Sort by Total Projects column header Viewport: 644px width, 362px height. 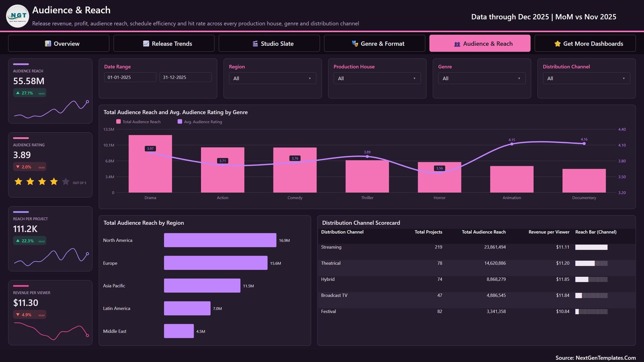(x=428, y=232)
